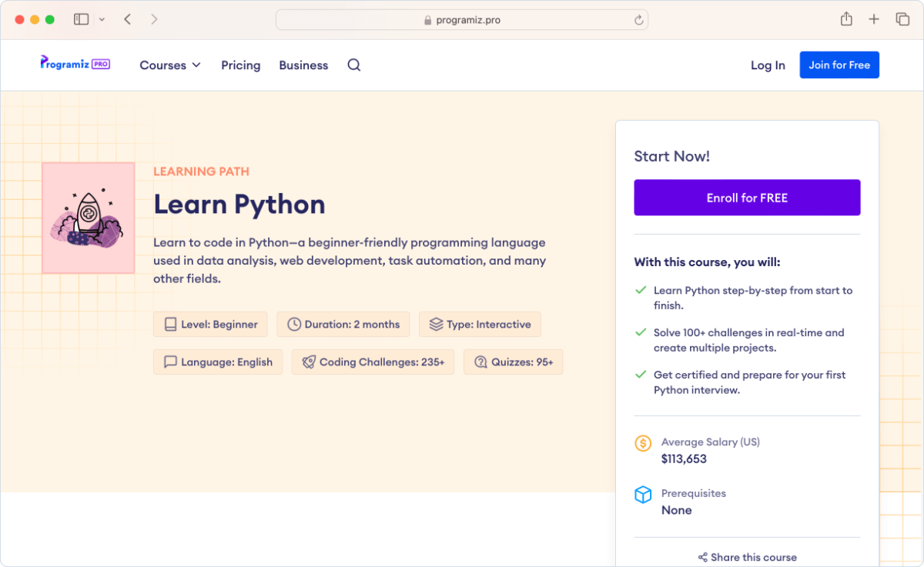Click the Enroll for FREE button
Screen dimensions: 924x567
click(747, 198)
